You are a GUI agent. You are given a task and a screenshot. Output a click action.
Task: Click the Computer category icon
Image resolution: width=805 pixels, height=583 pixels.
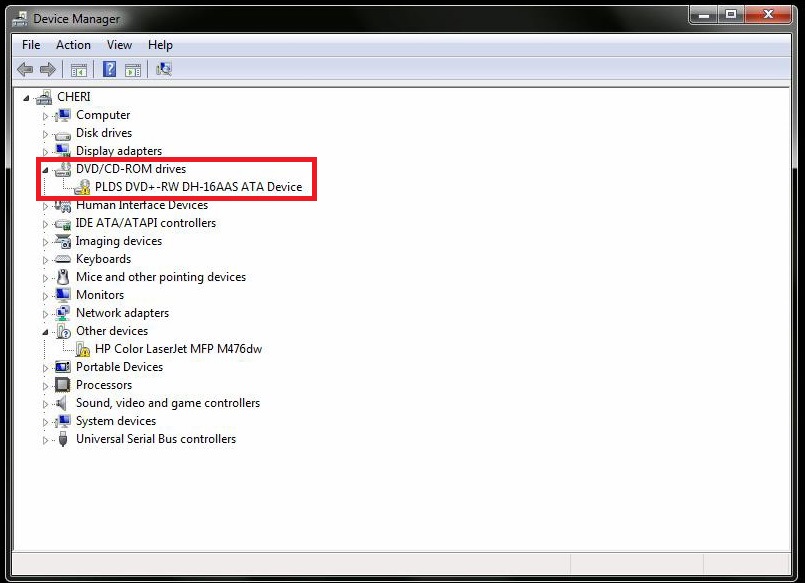coord(63,115)
